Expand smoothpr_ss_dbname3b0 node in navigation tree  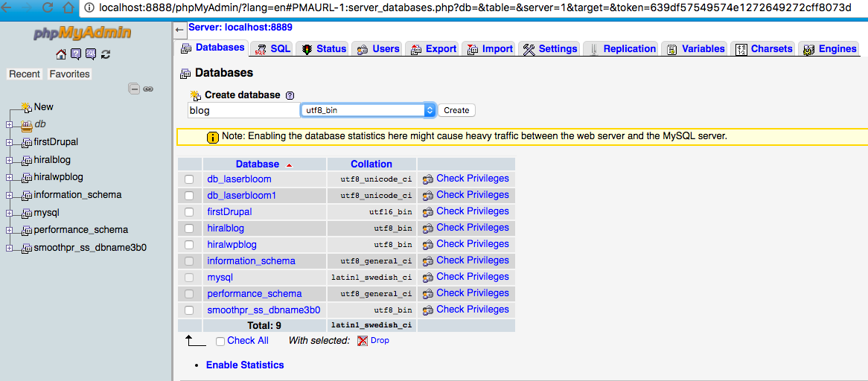9,249
